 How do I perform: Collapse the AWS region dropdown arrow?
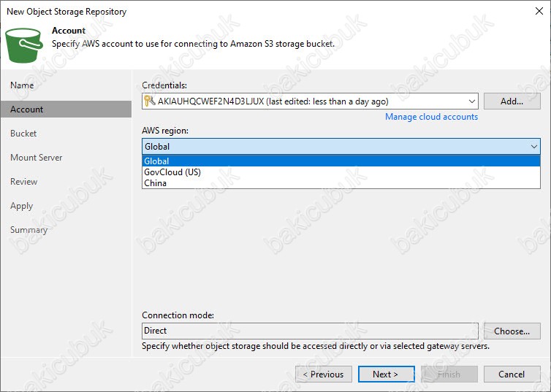[x=533, y=146]
